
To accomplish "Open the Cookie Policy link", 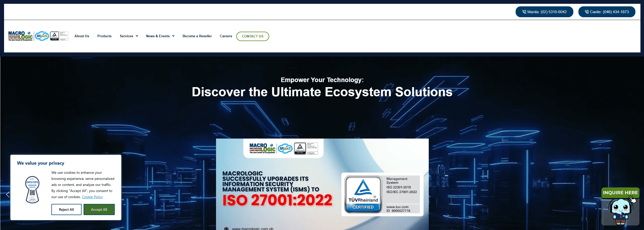I will [x=92, y=197].
